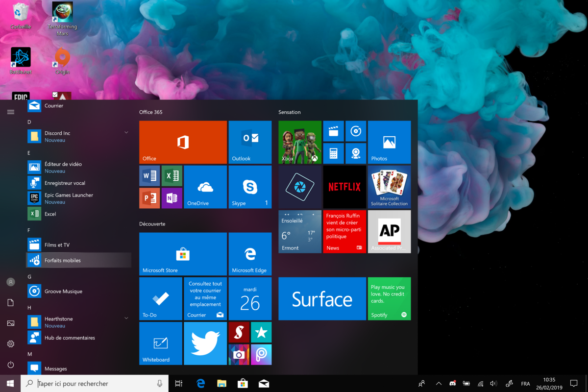588x392 pixels.
Task: Open Films et TV in app list
Action: tap(79, 245)
